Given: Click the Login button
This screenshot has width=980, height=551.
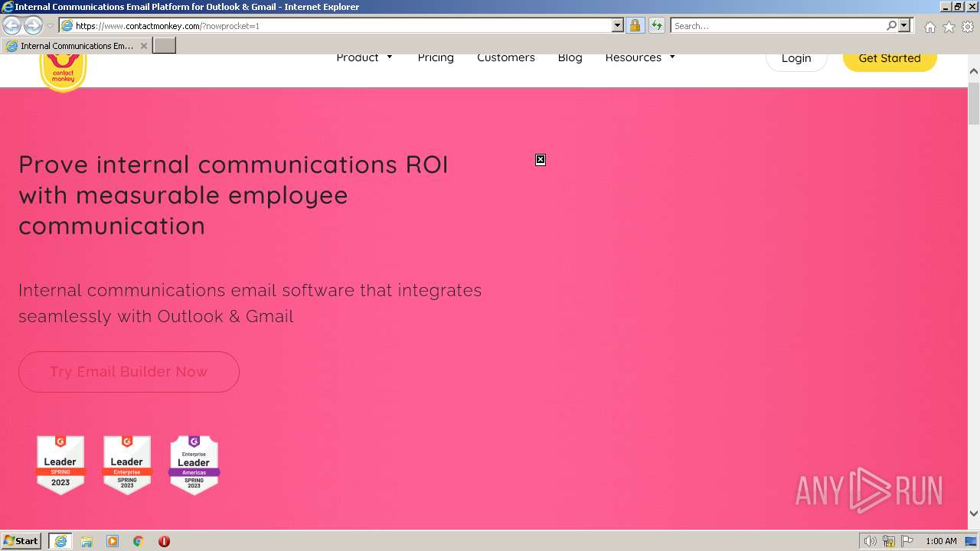Looking at the screenshot, I should (796, 59).
